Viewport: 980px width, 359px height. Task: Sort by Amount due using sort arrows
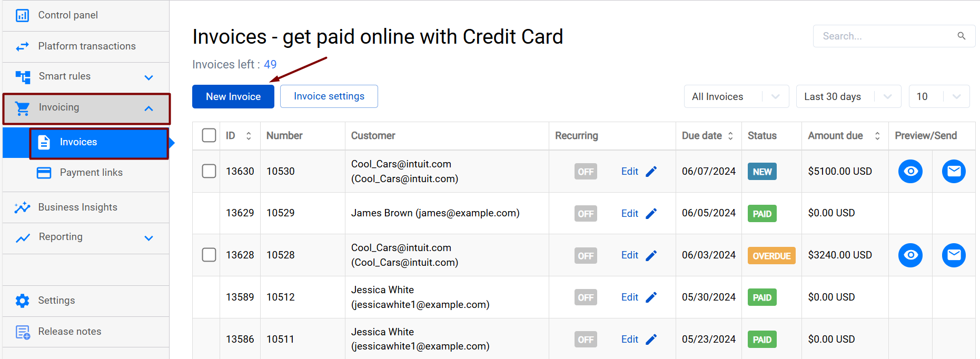pos(877,136)
